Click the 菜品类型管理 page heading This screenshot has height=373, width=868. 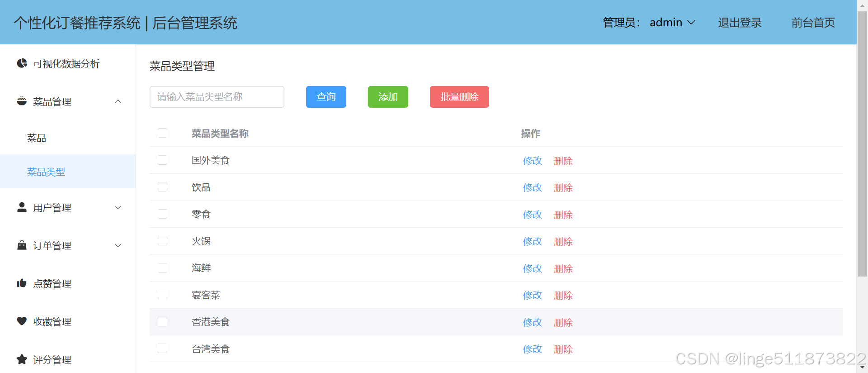pos(182,66)
